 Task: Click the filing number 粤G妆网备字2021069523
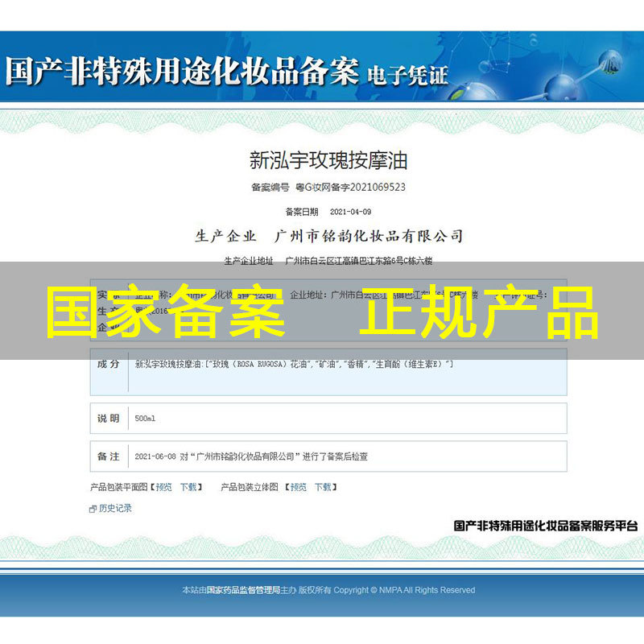click(x=350, y=188)
